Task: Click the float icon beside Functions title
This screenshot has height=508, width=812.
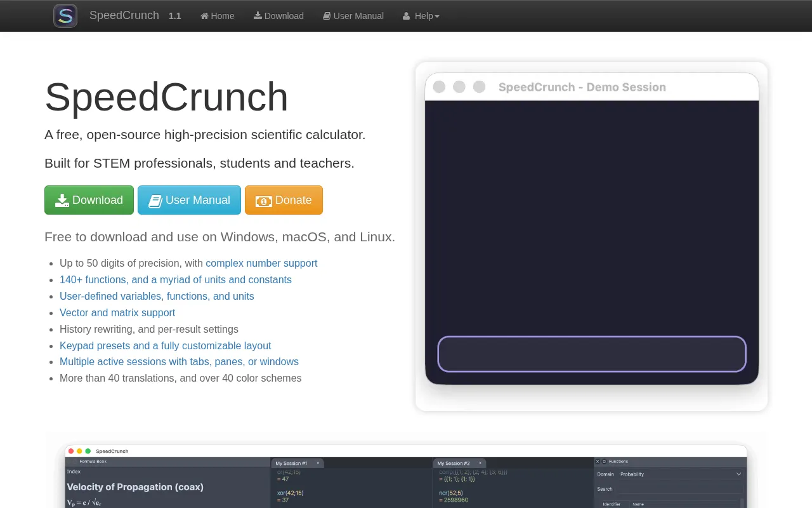Action: [604, 462]
